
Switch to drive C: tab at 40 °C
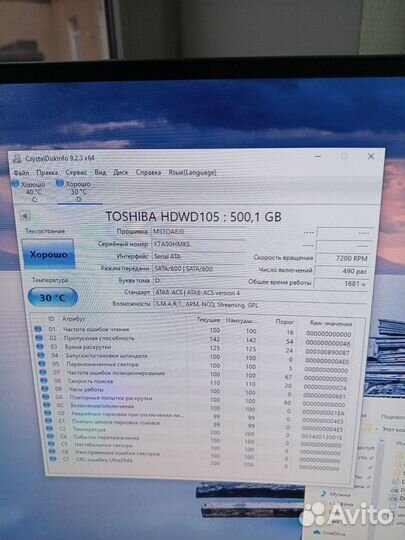point(30,191)
